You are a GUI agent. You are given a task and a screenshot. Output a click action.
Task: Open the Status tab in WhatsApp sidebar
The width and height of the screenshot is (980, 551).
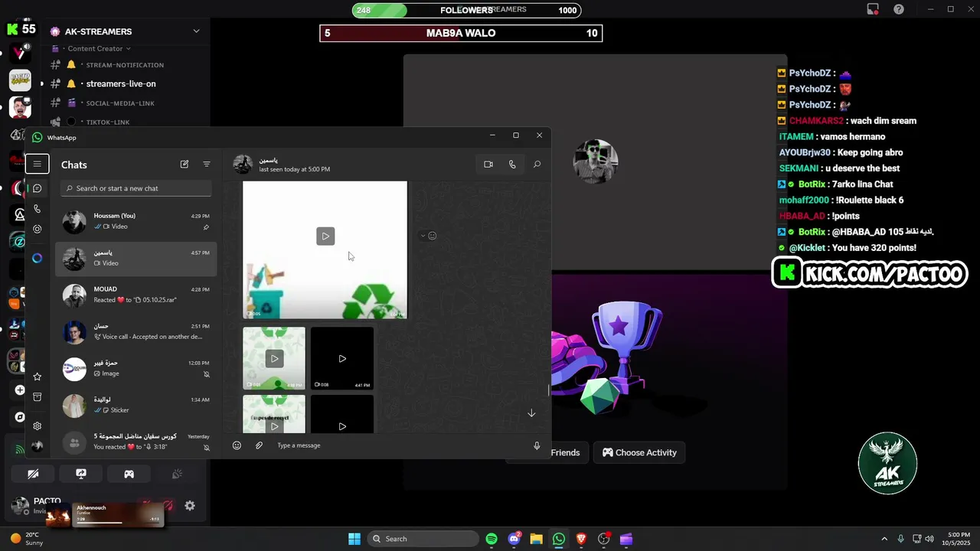(37, 229)
